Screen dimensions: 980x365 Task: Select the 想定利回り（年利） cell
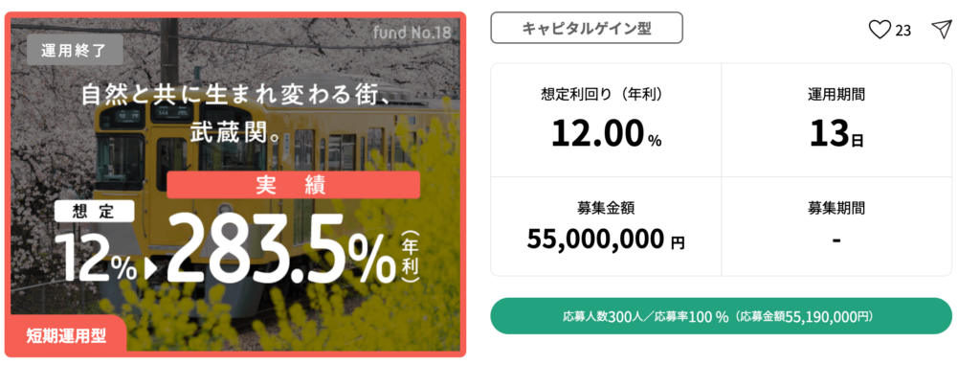click(606, 120)
